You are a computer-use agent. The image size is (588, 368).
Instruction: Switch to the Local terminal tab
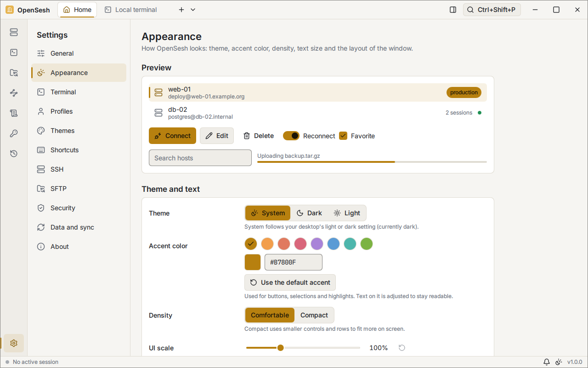(x=131, y=10)
